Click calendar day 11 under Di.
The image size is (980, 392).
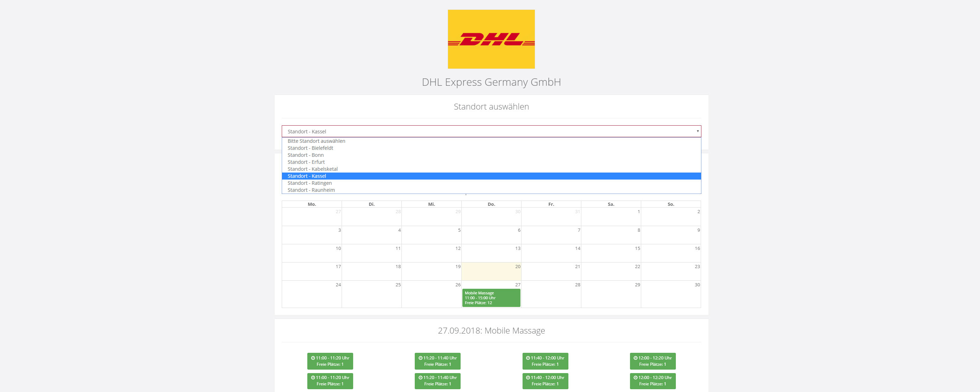click(372, 253)
